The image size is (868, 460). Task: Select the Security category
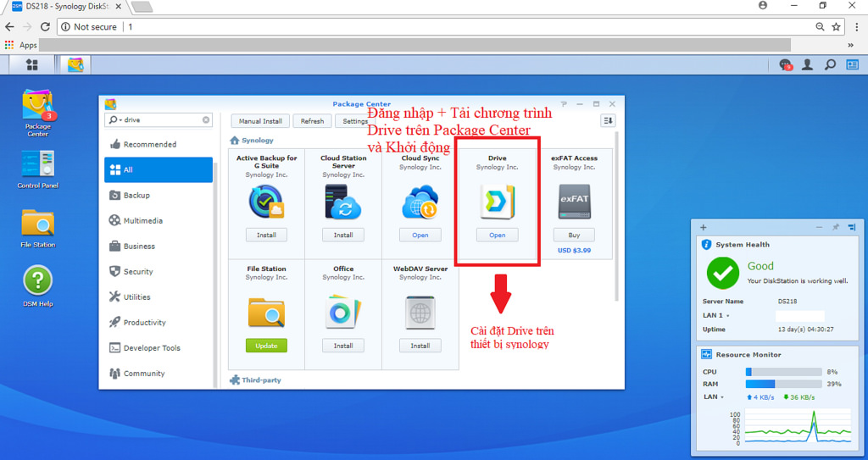[x=159, y=271]
